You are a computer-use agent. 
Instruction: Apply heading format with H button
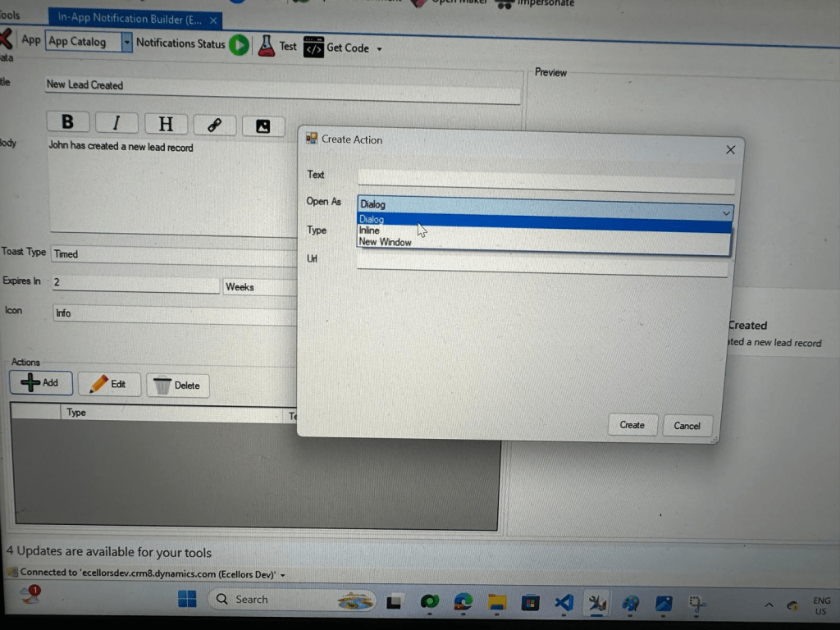(166, 124)
